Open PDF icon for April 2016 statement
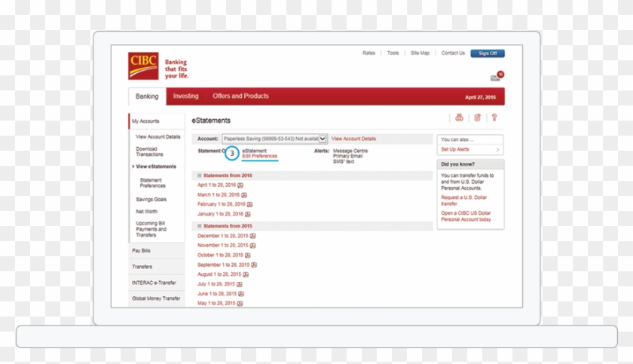Screen dimensions: 633x364 pos(240,185)
